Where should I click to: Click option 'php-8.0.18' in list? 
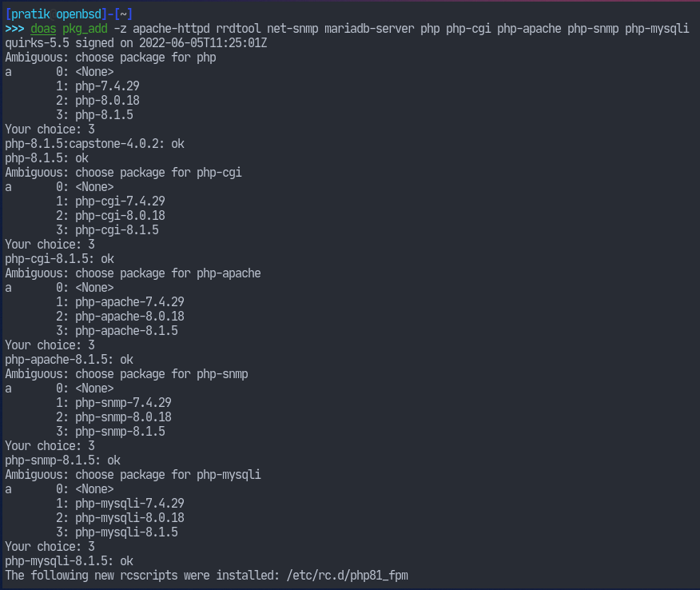click(107, 101)
